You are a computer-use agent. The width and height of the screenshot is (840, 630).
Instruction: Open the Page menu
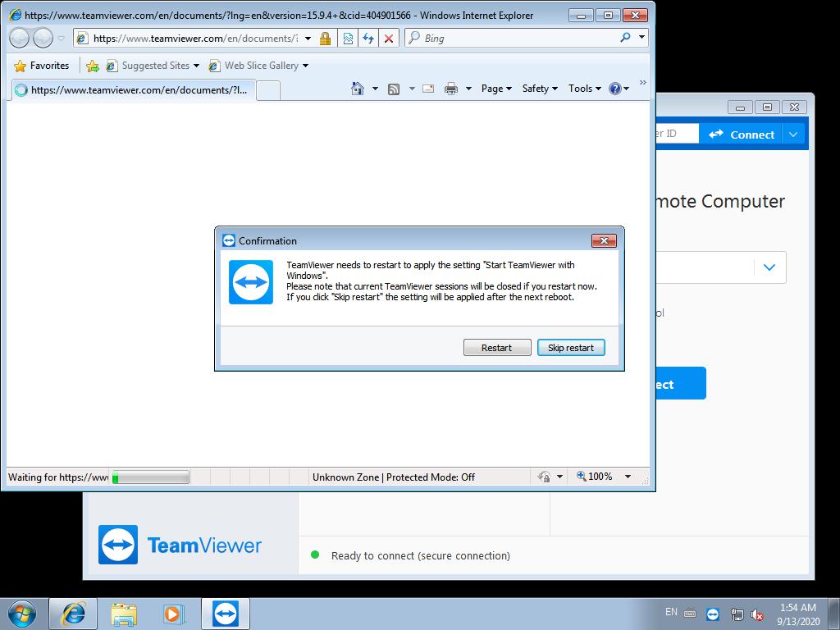[x=496, y=89]
